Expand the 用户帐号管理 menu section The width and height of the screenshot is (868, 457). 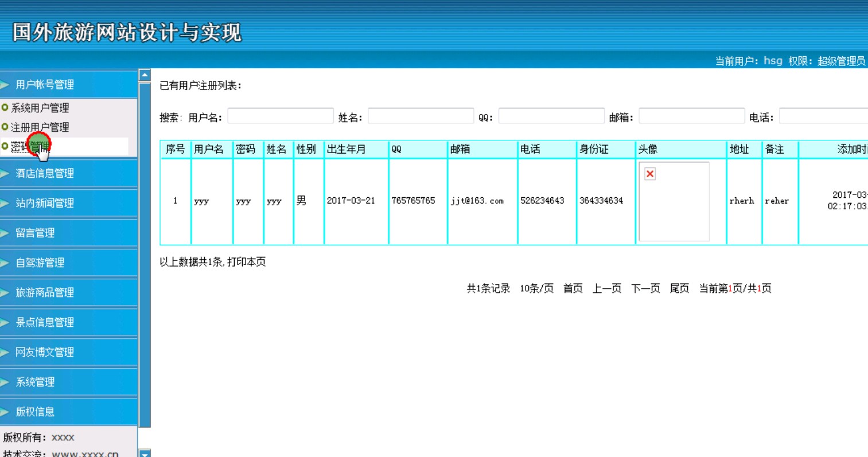click(x=68, y=84)
